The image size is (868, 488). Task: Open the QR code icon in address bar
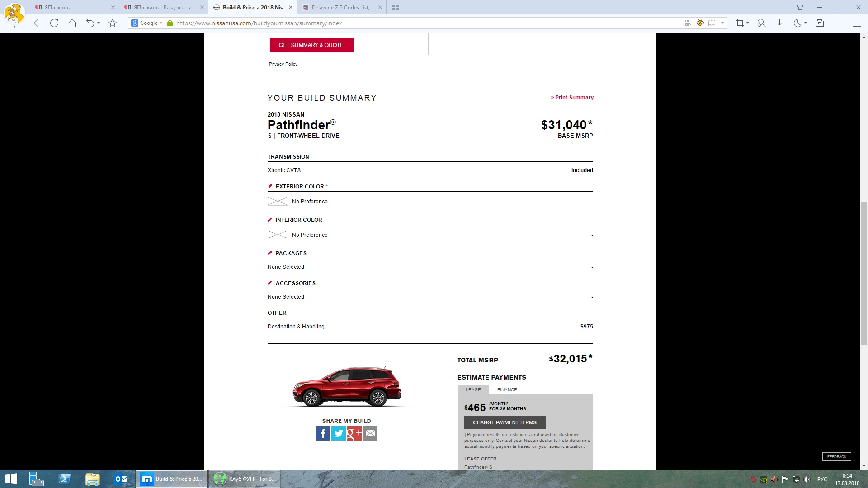point(688,23)
